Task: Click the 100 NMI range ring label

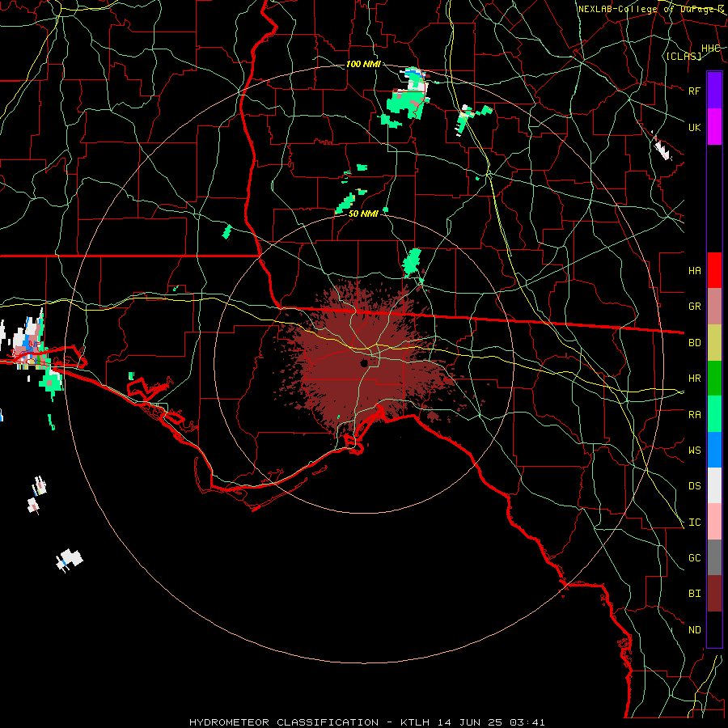Action: click(363, 64)
